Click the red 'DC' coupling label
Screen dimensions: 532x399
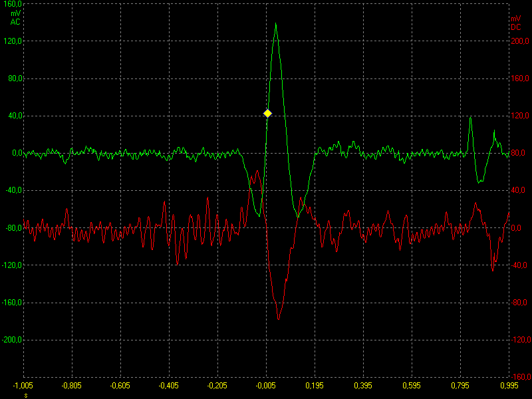pos(516,27)
